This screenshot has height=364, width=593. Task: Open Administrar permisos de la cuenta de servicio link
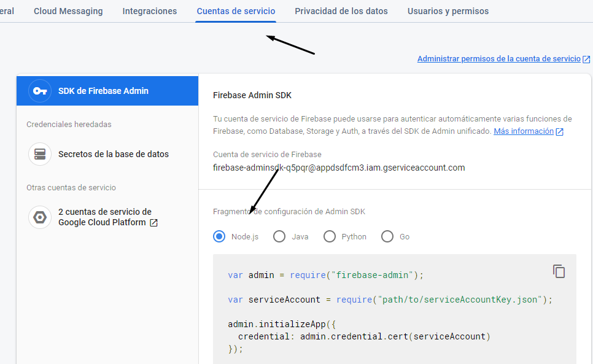point(499,59)
